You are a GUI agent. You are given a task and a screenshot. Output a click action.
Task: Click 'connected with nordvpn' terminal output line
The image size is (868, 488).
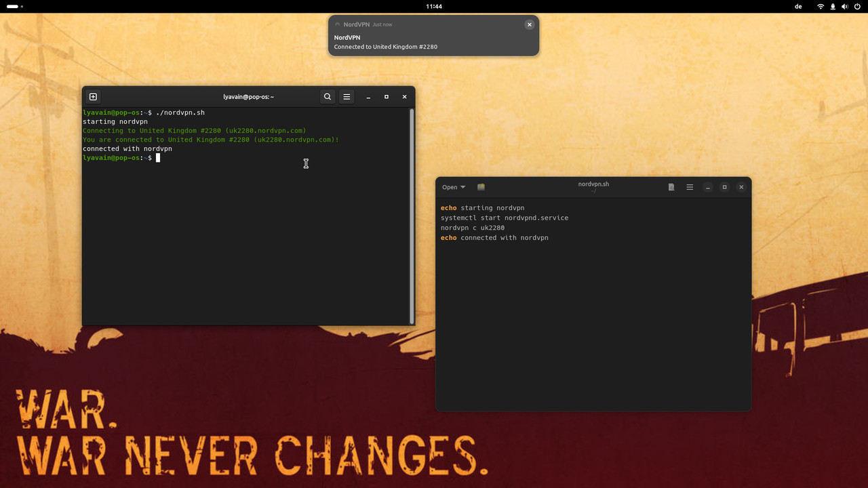tap(127, 148)
